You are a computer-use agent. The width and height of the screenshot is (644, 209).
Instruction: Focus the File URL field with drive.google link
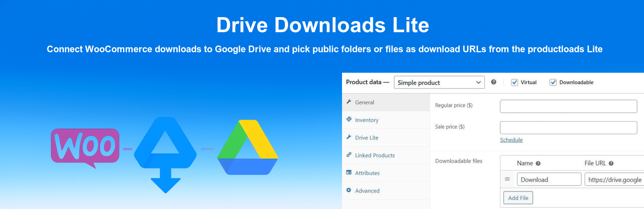(614, 179)
